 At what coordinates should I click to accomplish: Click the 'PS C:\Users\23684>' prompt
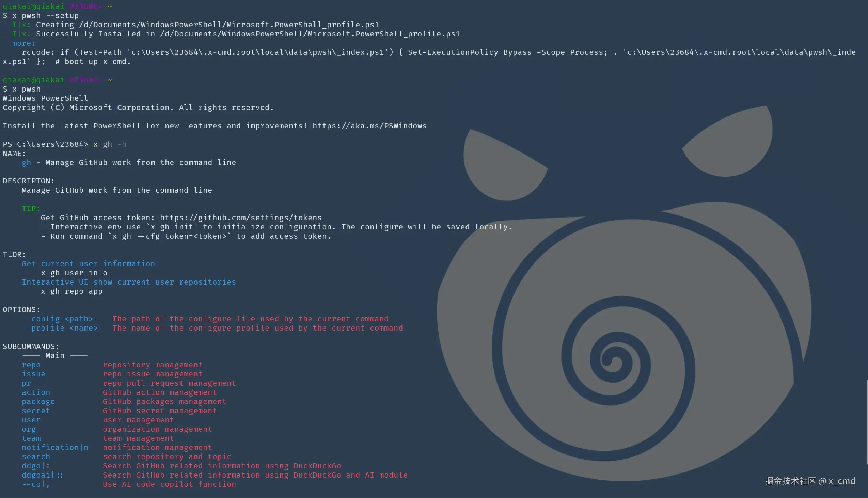pos(45,144)
